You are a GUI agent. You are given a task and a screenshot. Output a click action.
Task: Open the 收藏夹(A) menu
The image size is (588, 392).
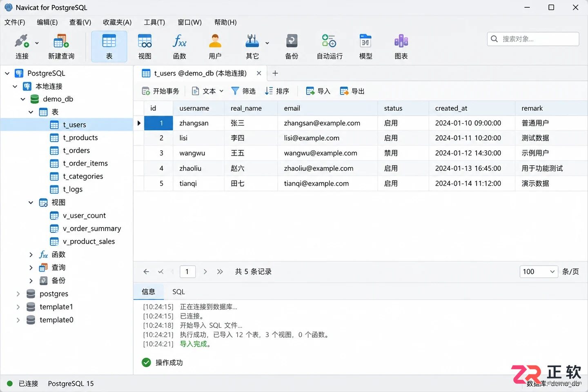pyautogui.click(x=117, y=22)
